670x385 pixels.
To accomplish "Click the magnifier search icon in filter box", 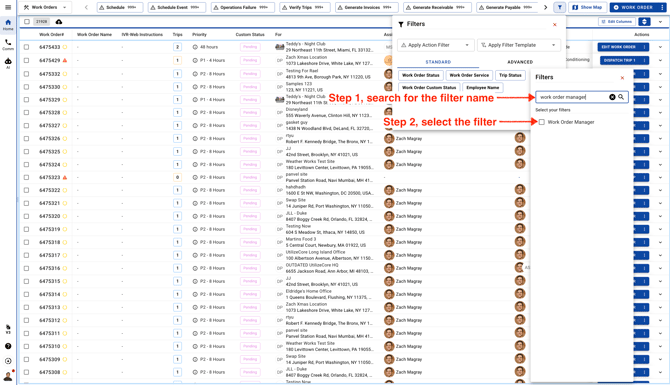I will (x=621, y=97).
